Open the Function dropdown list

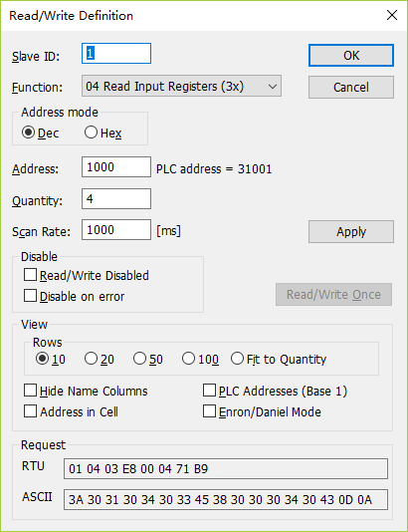pos(181,87)
